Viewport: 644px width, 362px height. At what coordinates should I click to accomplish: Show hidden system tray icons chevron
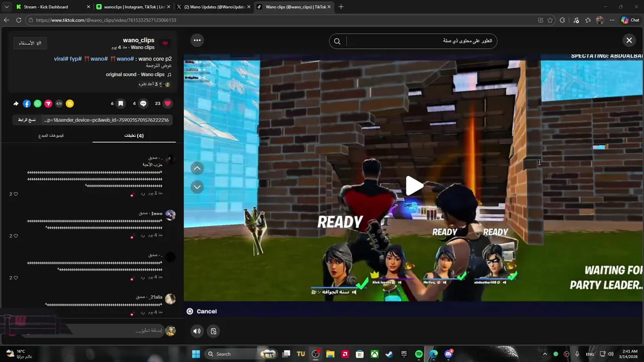pos(544,354)
